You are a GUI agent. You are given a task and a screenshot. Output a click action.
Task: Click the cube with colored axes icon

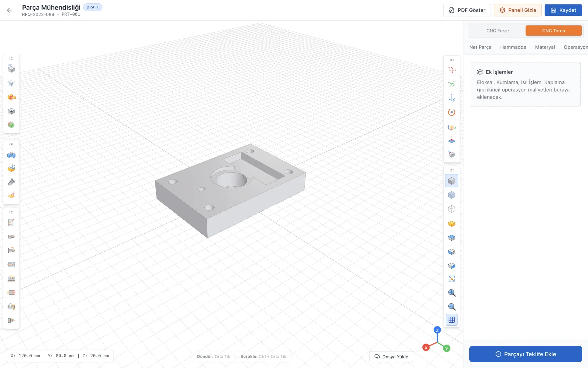click(x=452, y=127)
